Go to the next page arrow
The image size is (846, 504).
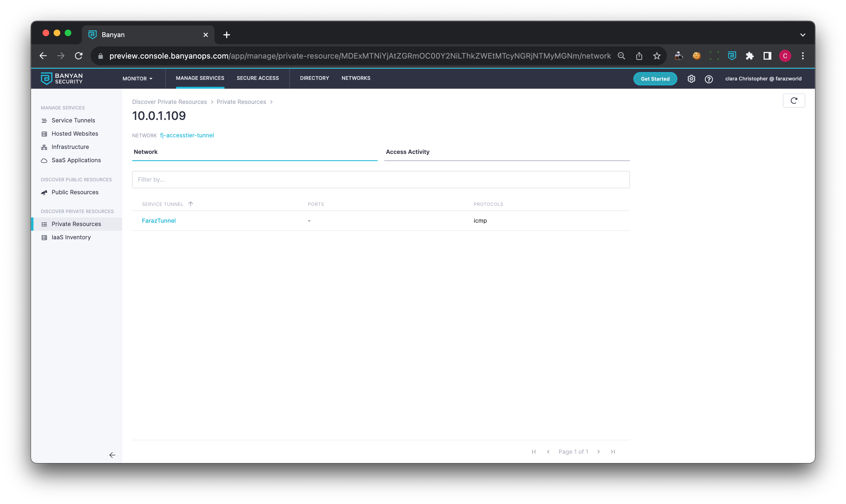(x=598, y=451)
